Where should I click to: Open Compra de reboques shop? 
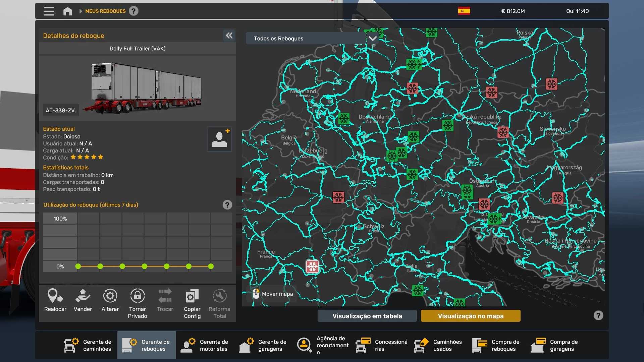[496, 345]
